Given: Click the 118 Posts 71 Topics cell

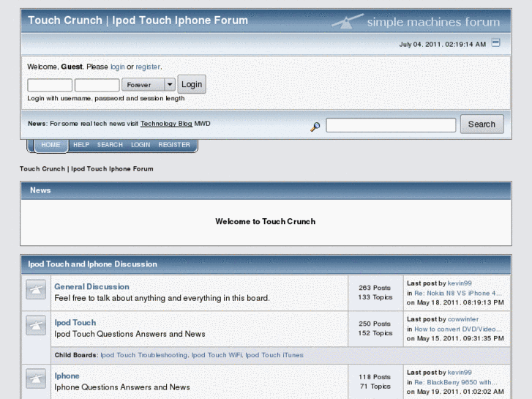Looking at the screenshot, I should click(x=375, y=381).
